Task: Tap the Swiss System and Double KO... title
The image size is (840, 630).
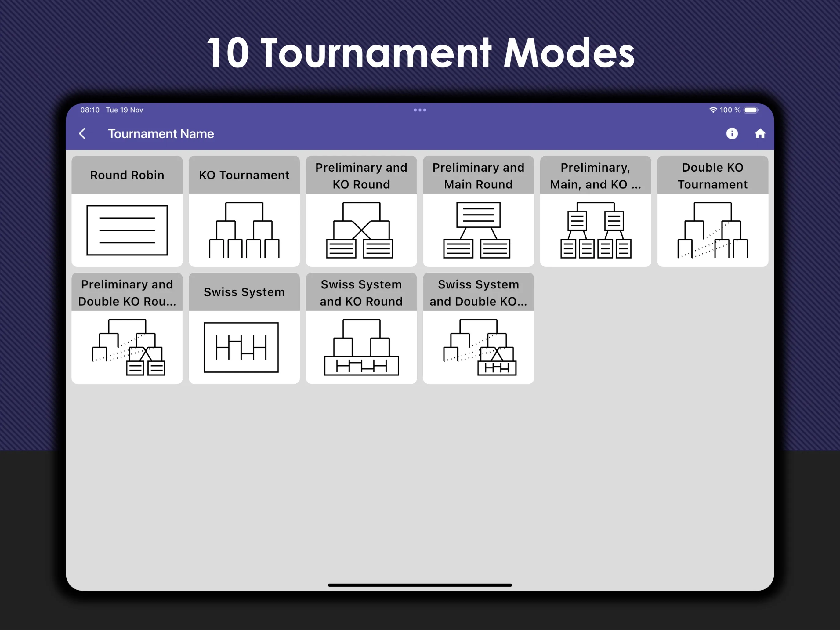Action: coord(479,292)
